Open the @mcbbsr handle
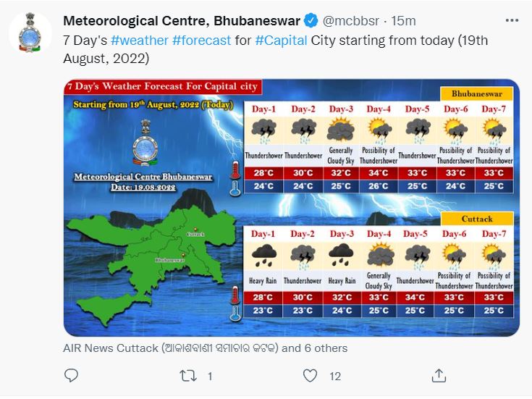Screen dimensions: 532x399 (x=350, y=21)
